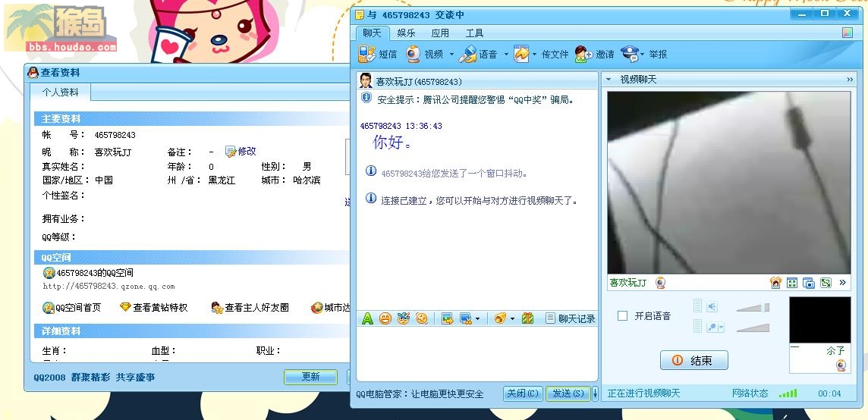Enable the 开启语音 checkbox
This screenshot has width=868, height=420.
[623, 316]
